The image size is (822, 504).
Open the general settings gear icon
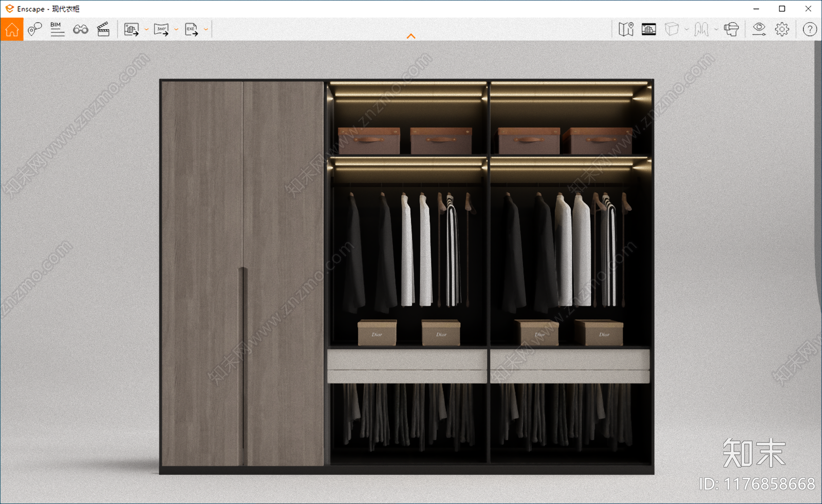click(782, 29)
